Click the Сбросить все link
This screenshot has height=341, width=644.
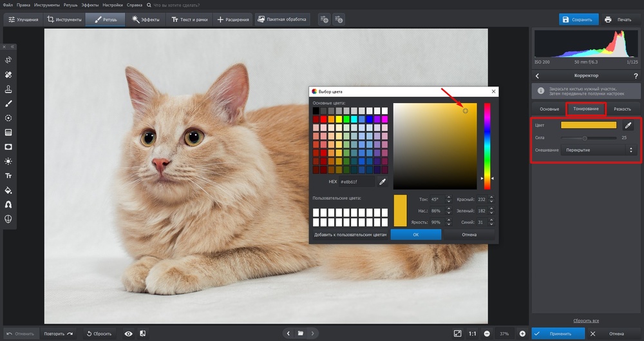coord(586,320)
